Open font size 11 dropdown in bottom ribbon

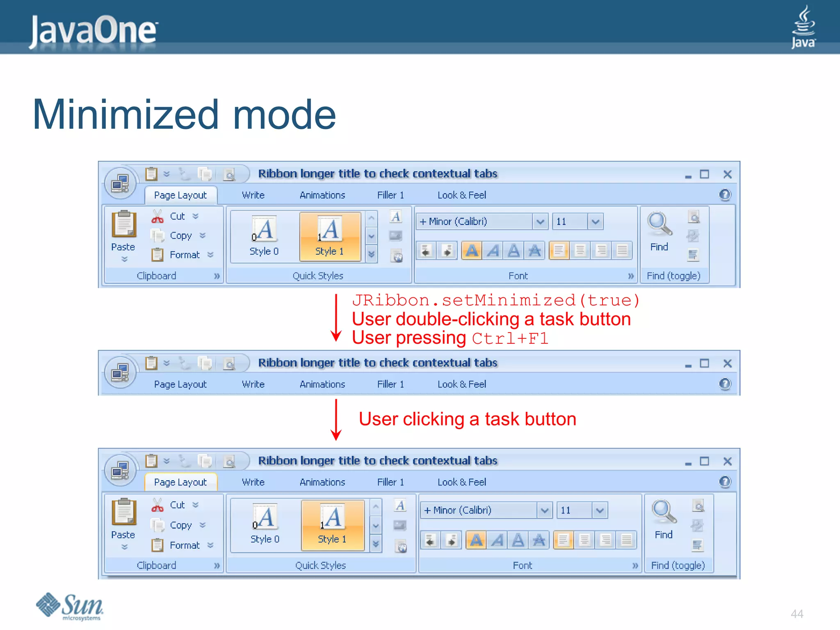click(x=600, y=510)
